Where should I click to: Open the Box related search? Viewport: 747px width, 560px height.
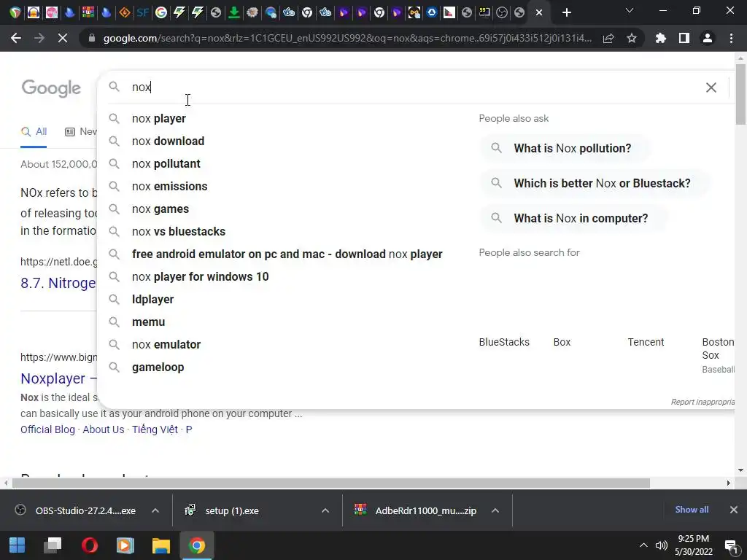coord(562,342)
